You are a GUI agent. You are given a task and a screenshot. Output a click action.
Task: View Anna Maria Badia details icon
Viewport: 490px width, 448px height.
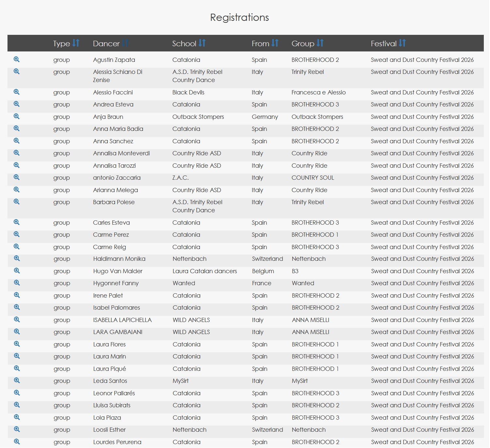pyautogui.click(x=17, y=128)
